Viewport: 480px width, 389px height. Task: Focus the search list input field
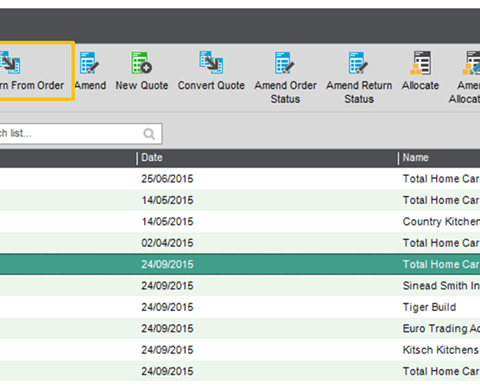80,134
